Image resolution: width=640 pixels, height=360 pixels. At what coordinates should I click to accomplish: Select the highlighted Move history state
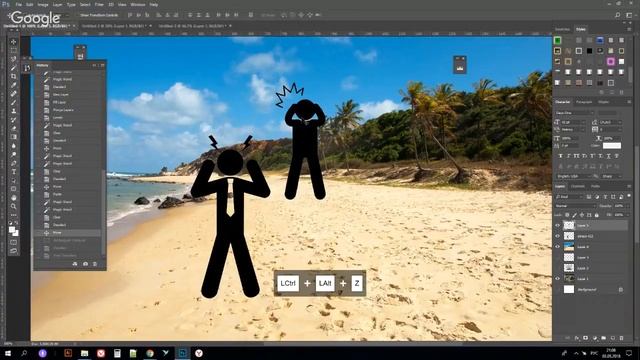(x=68, y=233)
